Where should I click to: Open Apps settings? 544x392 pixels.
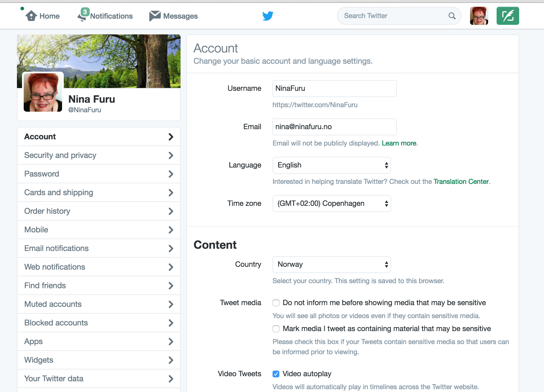coord(99,341)
